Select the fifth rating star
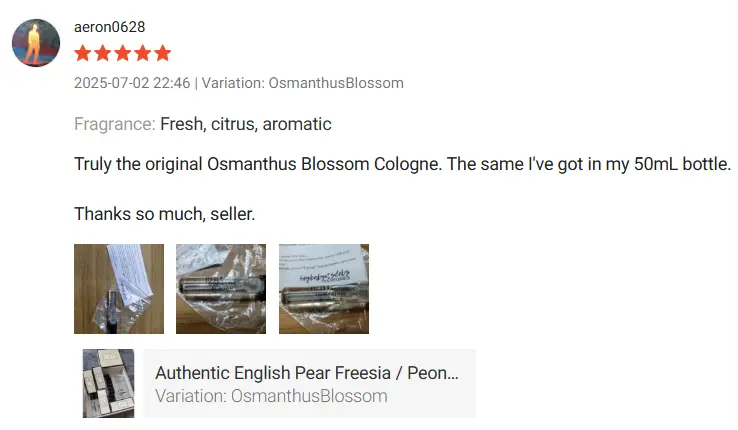The image size is (738, 430). 162,53
